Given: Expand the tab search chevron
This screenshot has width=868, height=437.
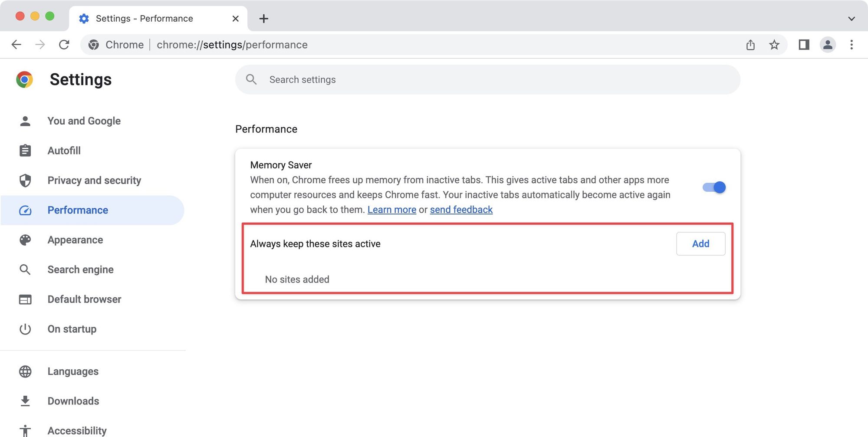Looking at the screenshot, I should [x=851, y=19].
